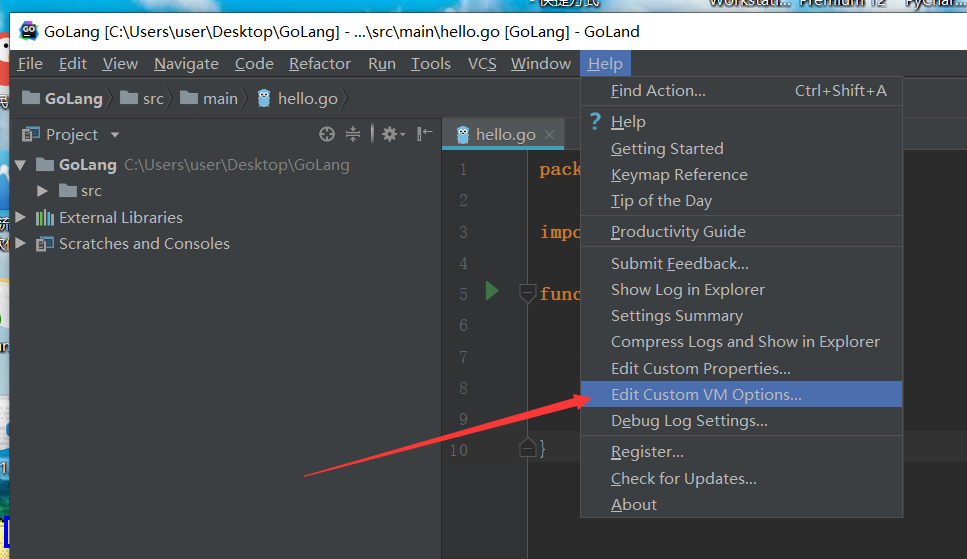
Task: Open the Project view dropdown arrow
Action: tap(115, 135)
